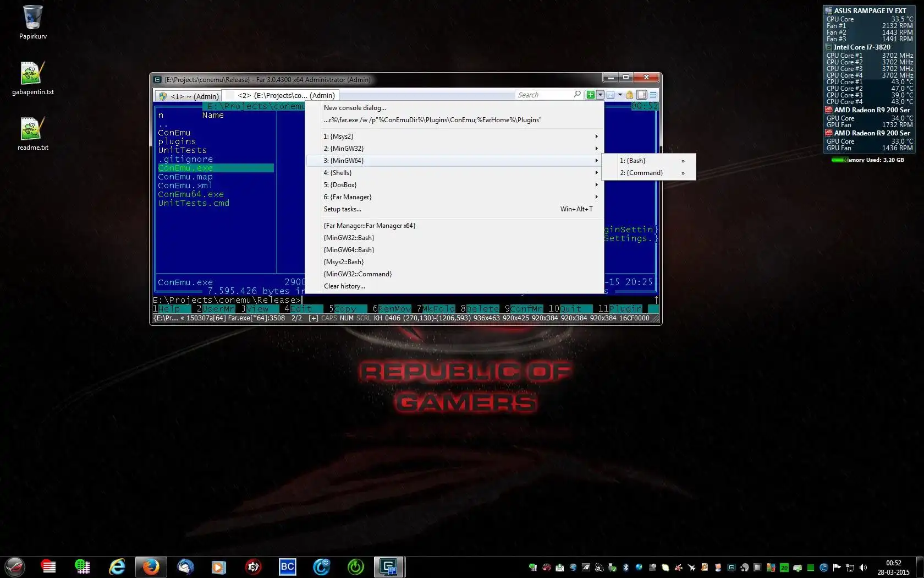Click the F2 UserMn key bar button

216,309
